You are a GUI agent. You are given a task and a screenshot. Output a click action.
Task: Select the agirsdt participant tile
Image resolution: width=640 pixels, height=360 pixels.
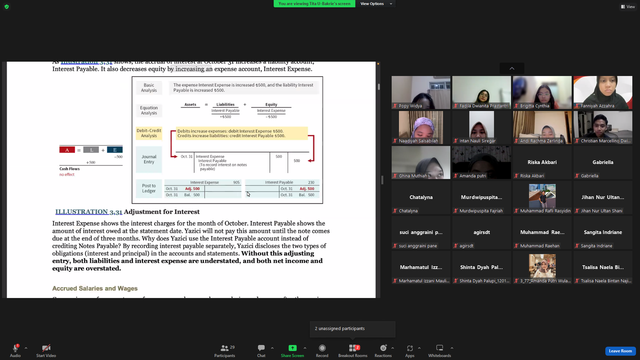point(481,233)
